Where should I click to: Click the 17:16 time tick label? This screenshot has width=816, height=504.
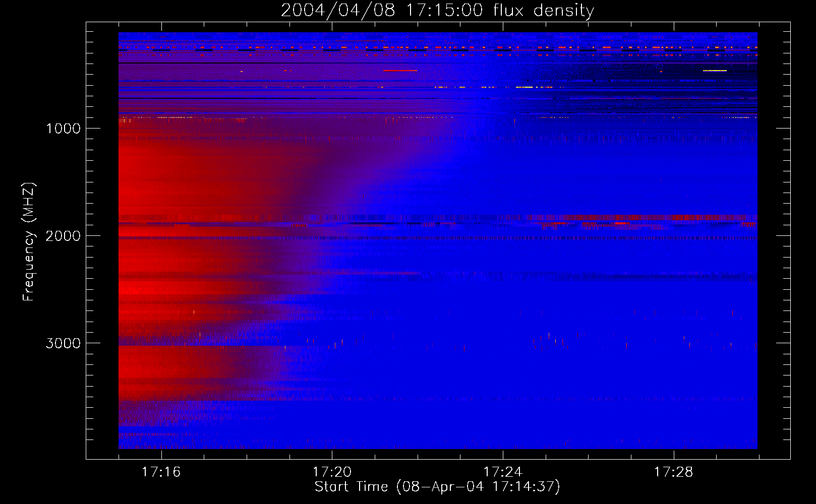coord(161,472)
